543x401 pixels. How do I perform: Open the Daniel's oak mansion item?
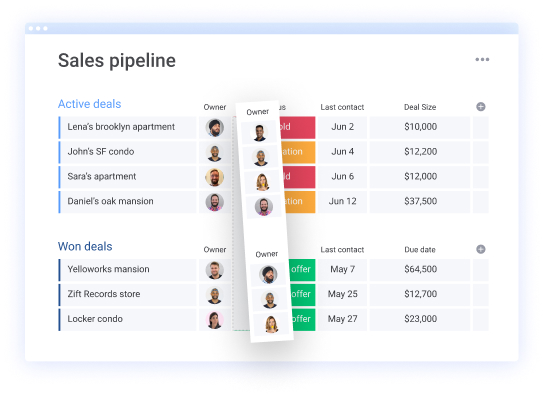(110, 201)
